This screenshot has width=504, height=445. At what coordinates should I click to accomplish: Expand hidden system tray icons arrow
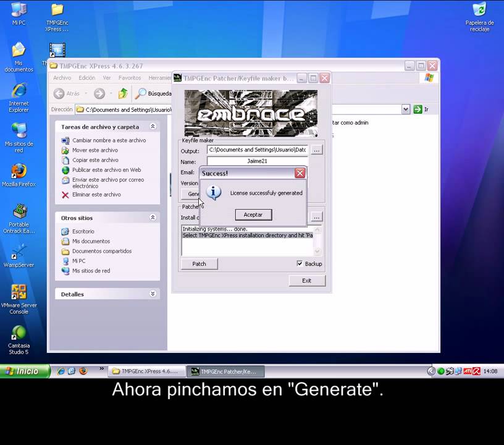point(431,371)
